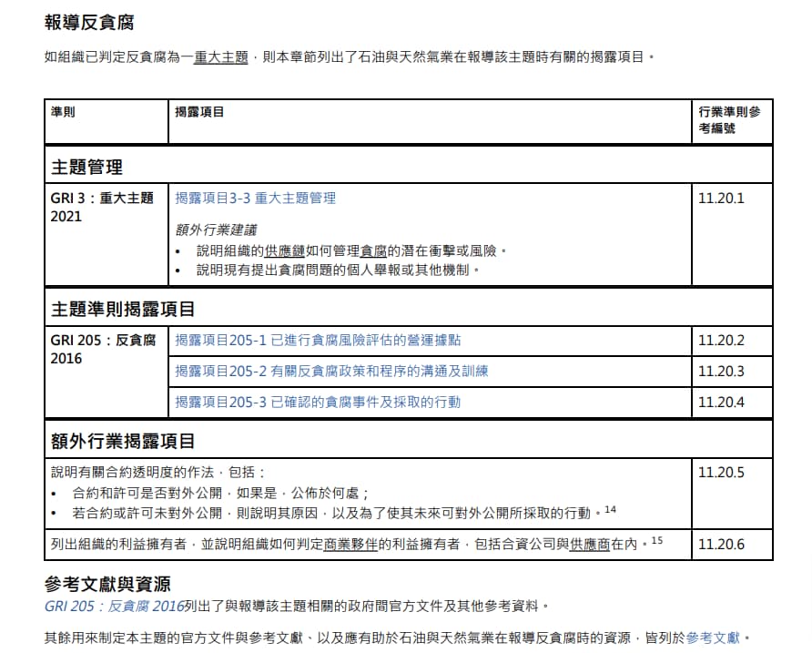Click the underlined 商業夥伴 glossary term
This screenshot has width=812, height=653.
350,545
